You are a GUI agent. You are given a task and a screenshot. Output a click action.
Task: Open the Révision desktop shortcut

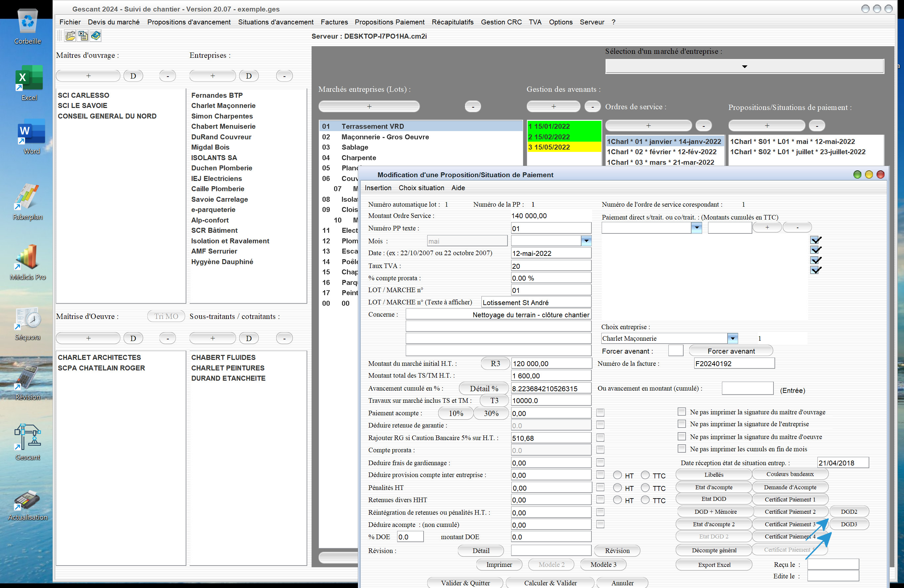click(27, 383)
